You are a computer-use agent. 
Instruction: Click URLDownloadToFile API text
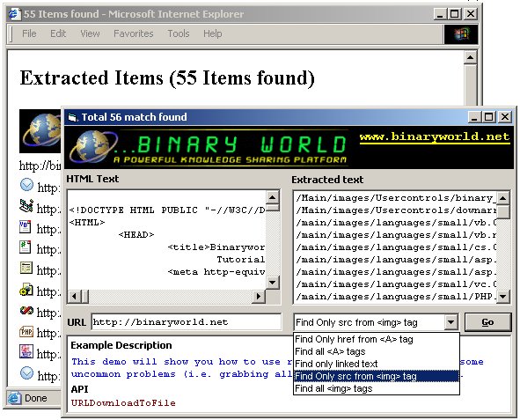(123, 403)
